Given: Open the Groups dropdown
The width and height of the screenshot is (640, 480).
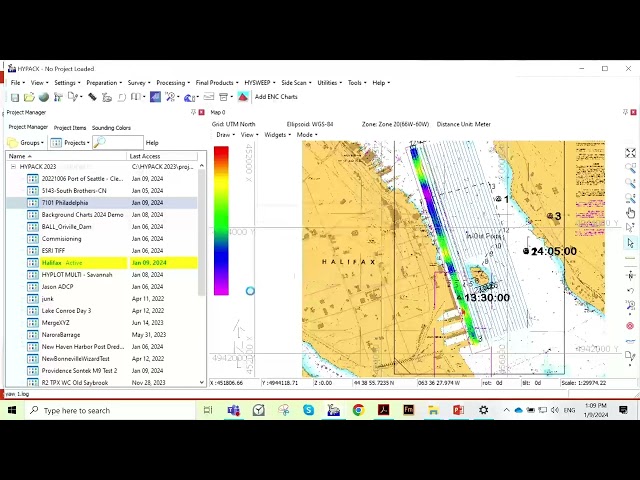Looking at the screenshot, I should (x=26, y=142).
